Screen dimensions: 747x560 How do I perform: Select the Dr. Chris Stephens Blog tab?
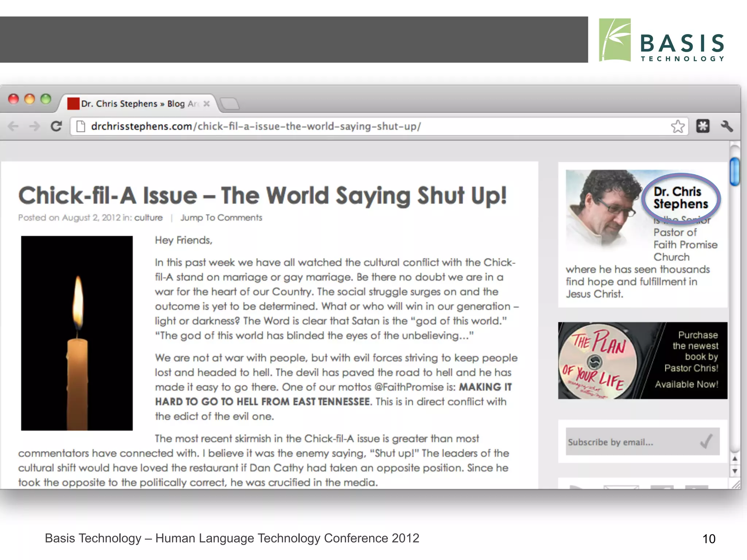(x=139, y=104)
